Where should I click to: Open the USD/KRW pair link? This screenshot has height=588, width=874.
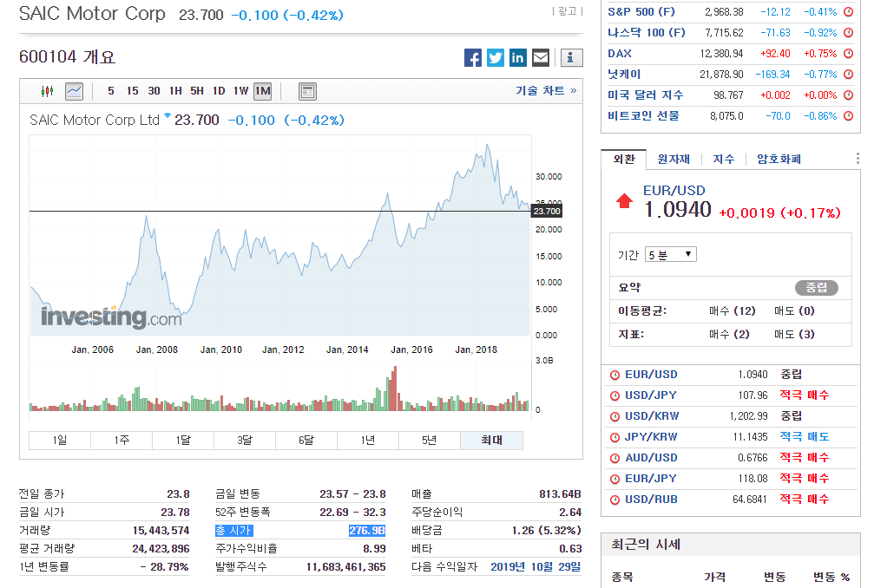[x=652, y=416]
